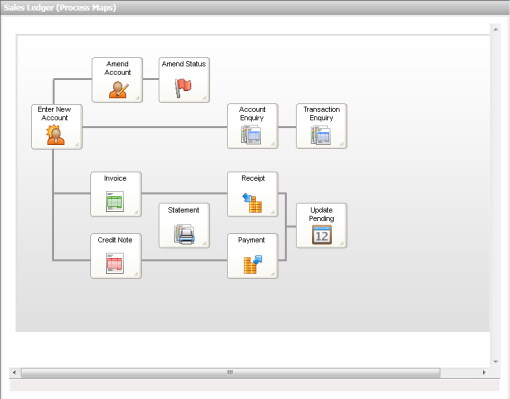Click the 'Update Pending' label text

pos(321,214)
